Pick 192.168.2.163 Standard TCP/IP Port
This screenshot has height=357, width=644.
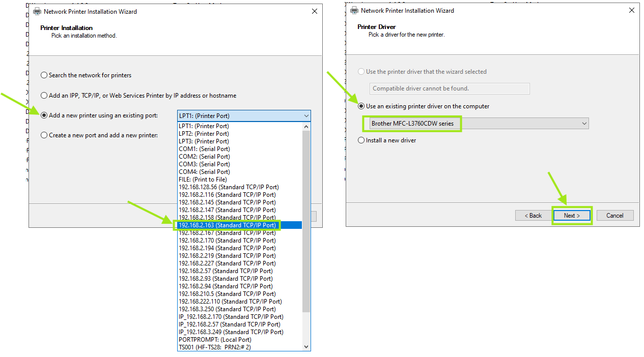(227, 225)
